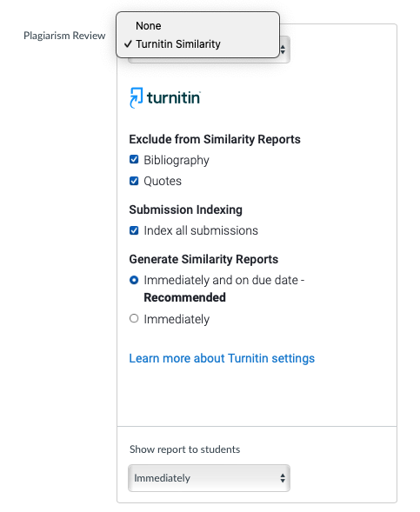Toggle the Quotes exclusion checkbox
This screenshot has width=420, height=512.
click(x=134, y=181)
